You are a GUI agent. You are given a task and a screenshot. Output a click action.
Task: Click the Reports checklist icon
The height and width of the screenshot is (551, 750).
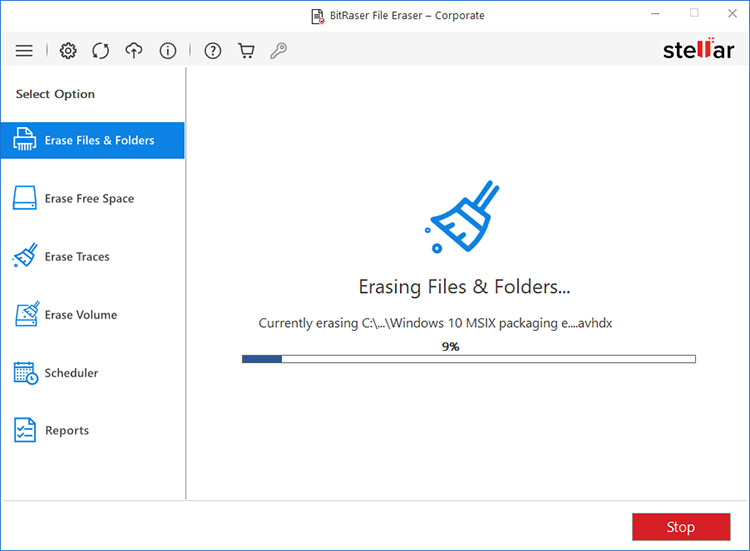[x=25, y=430]
